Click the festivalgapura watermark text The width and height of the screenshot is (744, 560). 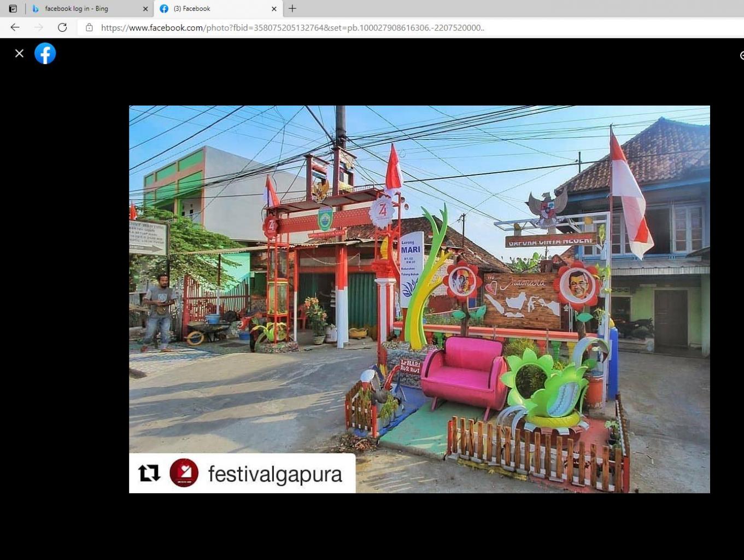coord(275,474)
